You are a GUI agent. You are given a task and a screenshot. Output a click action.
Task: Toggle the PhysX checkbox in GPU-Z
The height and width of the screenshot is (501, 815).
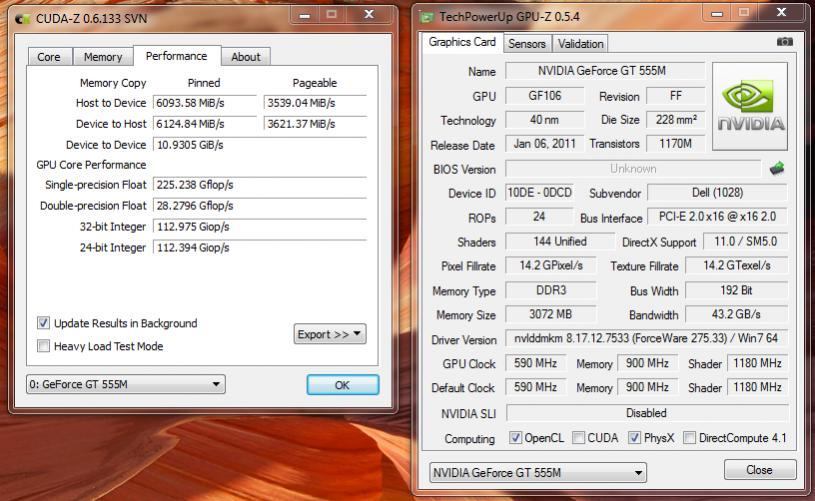634,438
